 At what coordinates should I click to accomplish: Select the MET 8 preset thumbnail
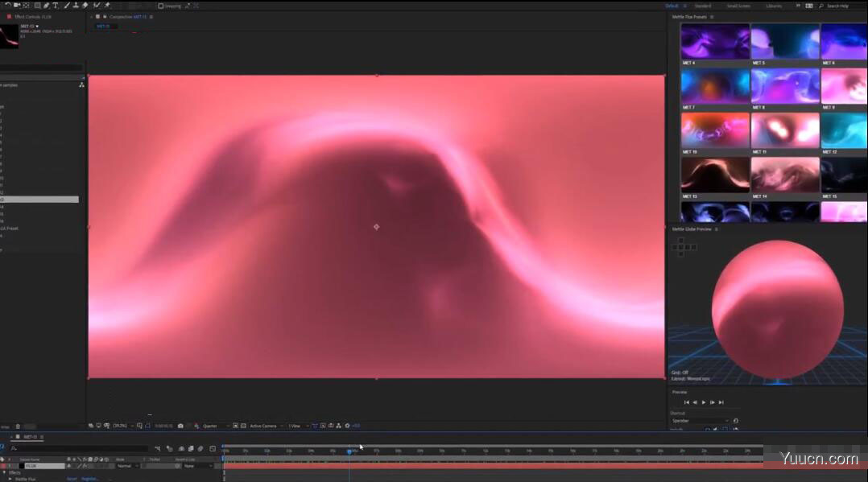point(785,86)
